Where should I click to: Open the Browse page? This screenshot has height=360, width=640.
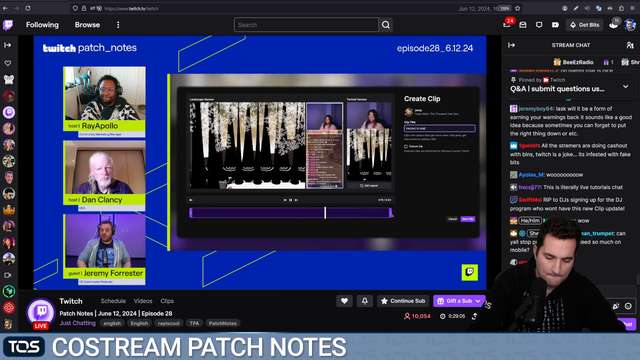pos(87,25)
